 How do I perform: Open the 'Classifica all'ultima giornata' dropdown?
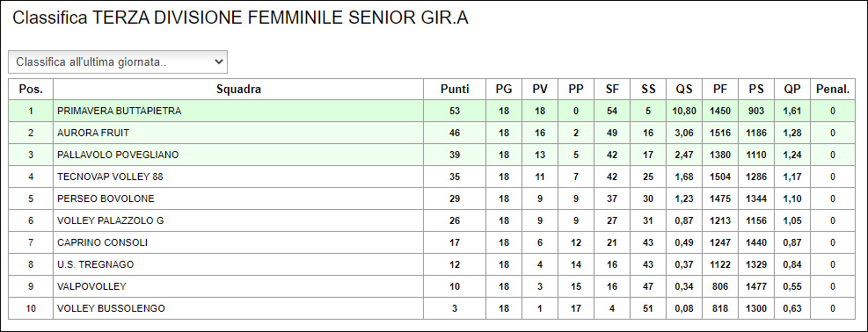[117, 61]
